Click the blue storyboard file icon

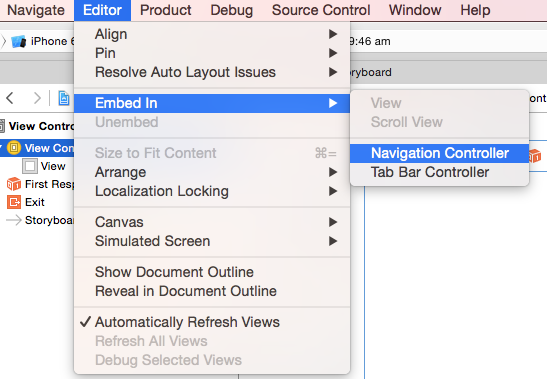coord(64,98)
